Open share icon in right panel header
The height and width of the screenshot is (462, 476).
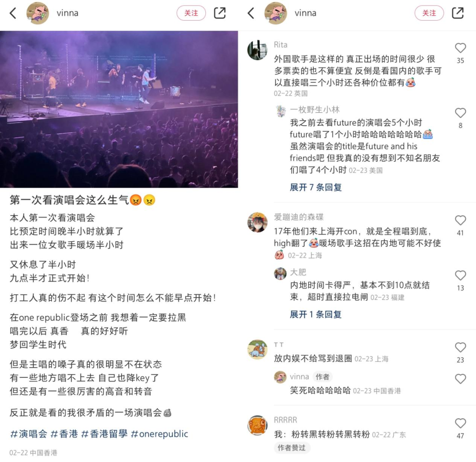(x=458, y=13)
